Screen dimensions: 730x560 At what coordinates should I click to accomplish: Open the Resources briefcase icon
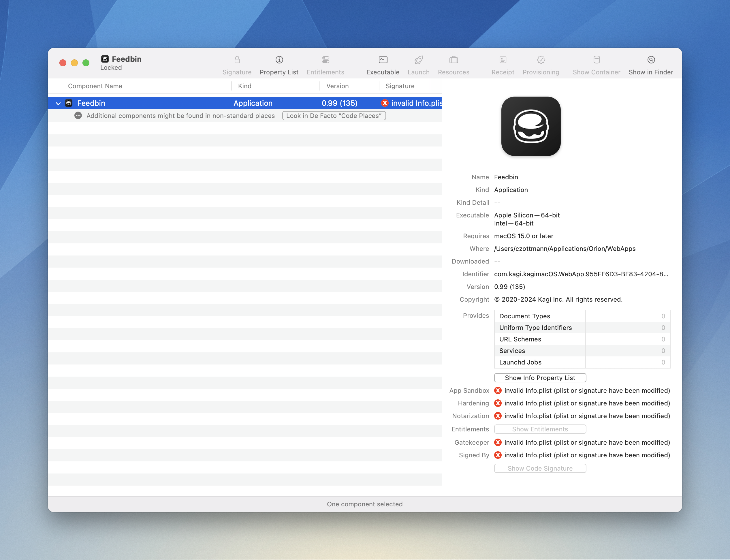[454, 60]
